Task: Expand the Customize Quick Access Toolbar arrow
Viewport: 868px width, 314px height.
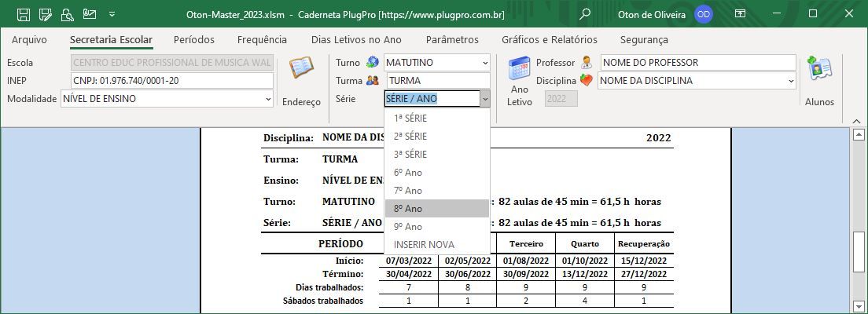Action: coord(112,14)
